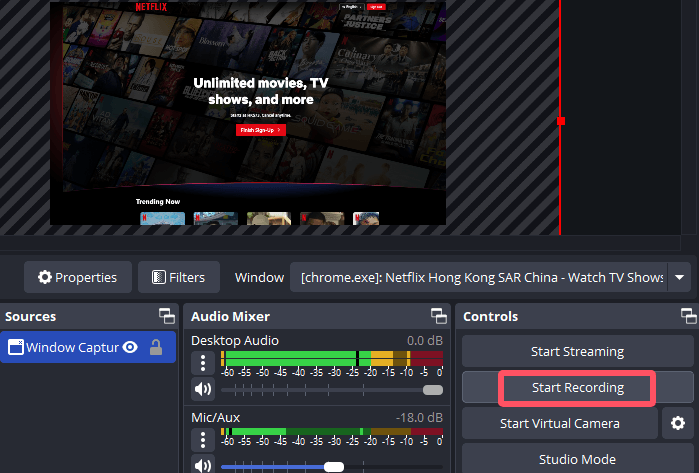Click Start Recording

(x=577, y=387)
